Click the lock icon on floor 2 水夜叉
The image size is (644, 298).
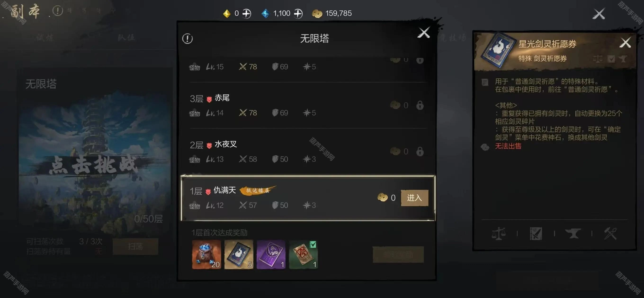pyautogui.click(x=420, y=151)
